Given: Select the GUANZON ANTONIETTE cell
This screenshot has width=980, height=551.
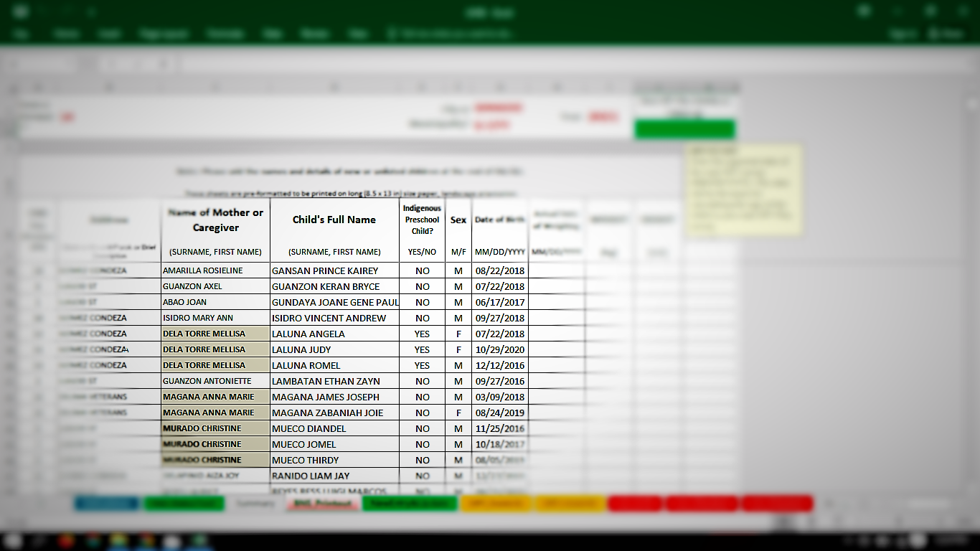Looking at the screenshot, I should pos(216,381).
